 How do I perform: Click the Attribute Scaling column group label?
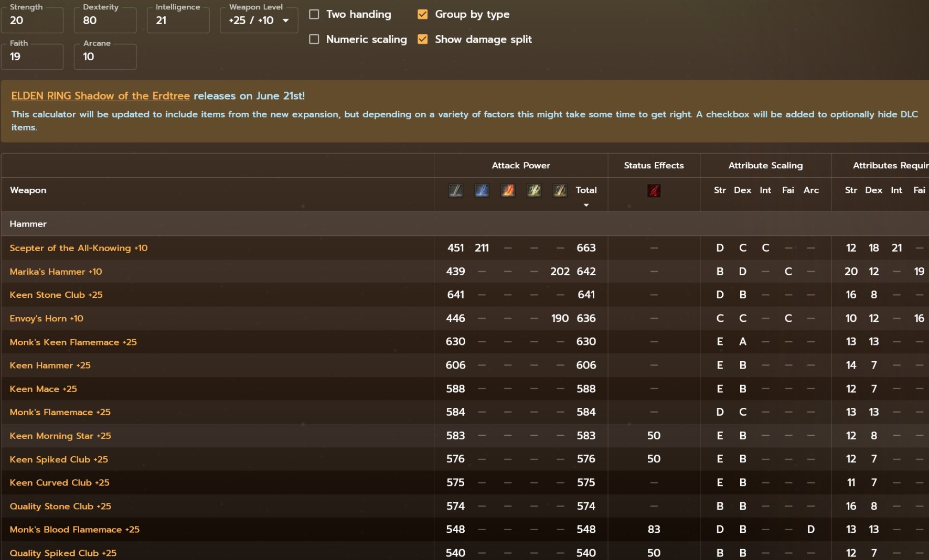pos(765,166)
